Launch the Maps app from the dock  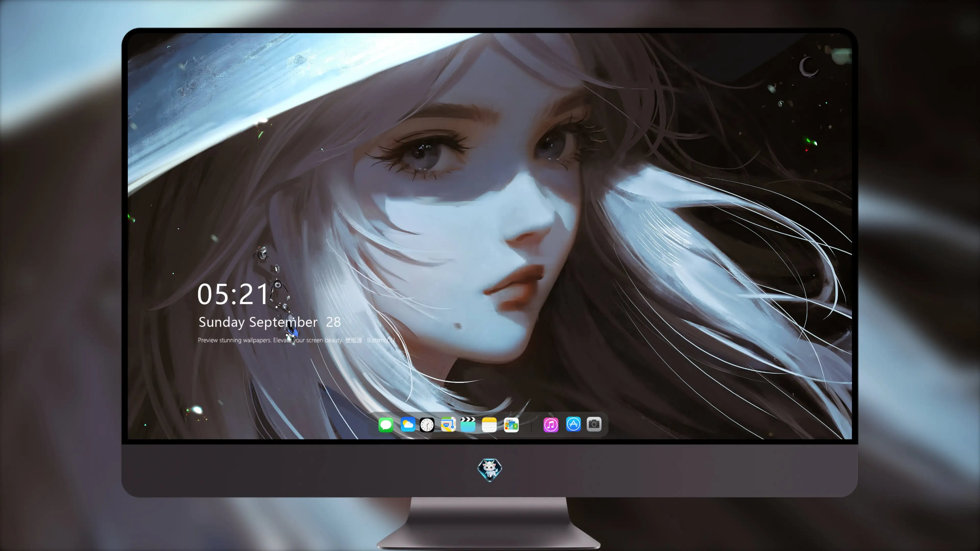(448, 424)
